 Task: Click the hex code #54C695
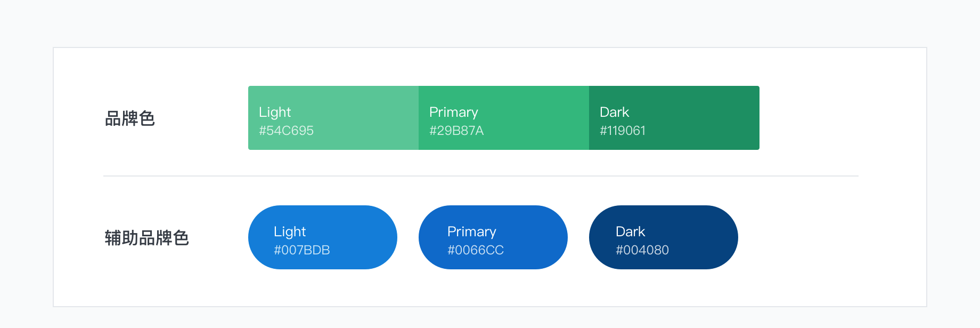(286, 131)
